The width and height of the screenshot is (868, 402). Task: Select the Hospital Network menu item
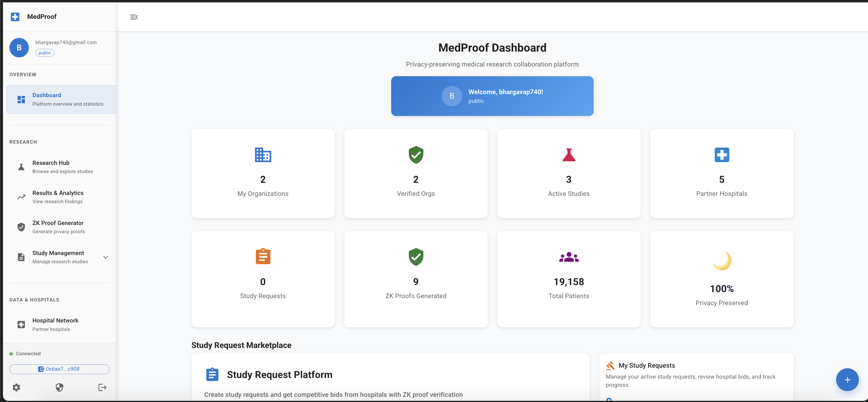(x=55, y=324)
